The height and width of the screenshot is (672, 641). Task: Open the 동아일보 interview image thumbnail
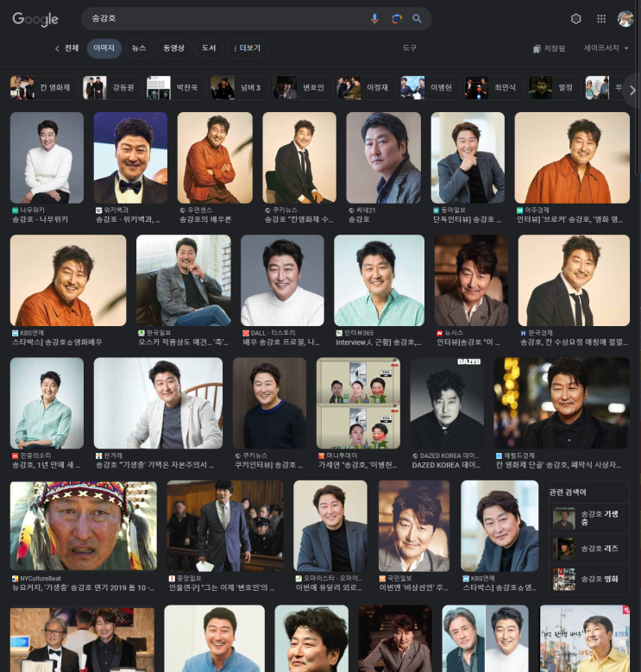[468, 158]
